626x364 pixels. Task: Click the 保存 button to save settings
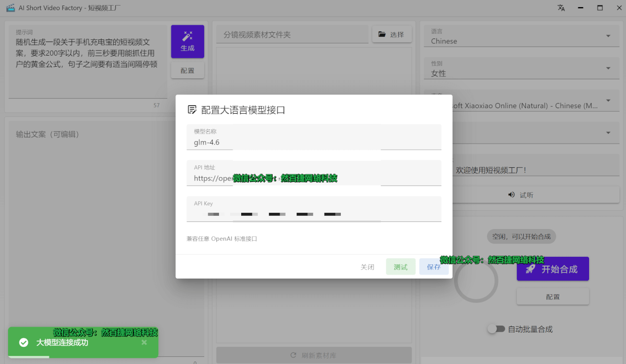434,266
